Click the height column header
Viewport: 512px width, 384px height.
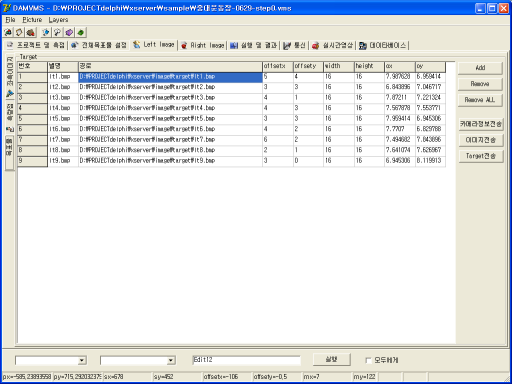(369, 67)
